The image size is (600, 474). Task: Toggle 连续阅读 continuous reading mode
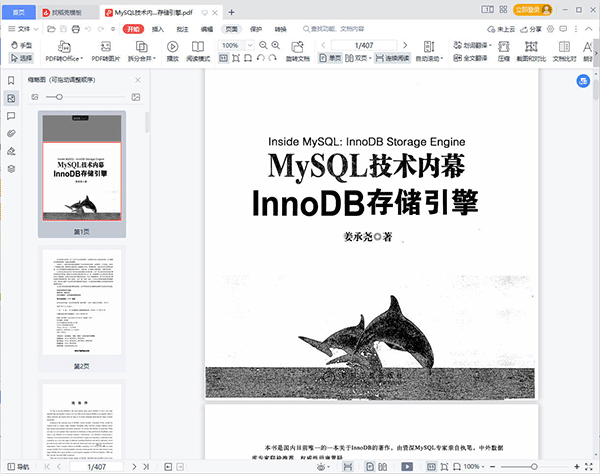390,59
